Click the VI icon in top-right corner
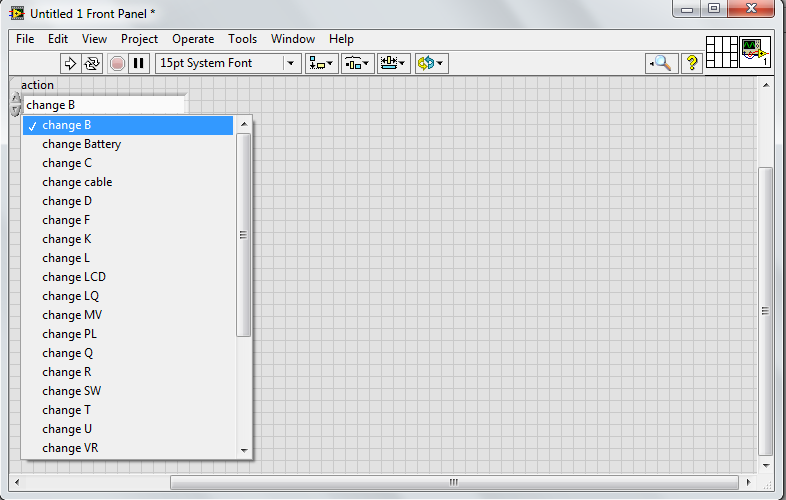786x500 pixels. point(754,52)
